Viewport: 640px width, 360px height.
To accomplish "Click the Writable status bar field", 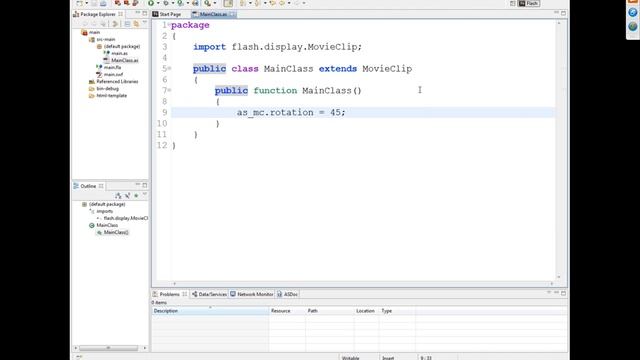I will coord(351,358).
